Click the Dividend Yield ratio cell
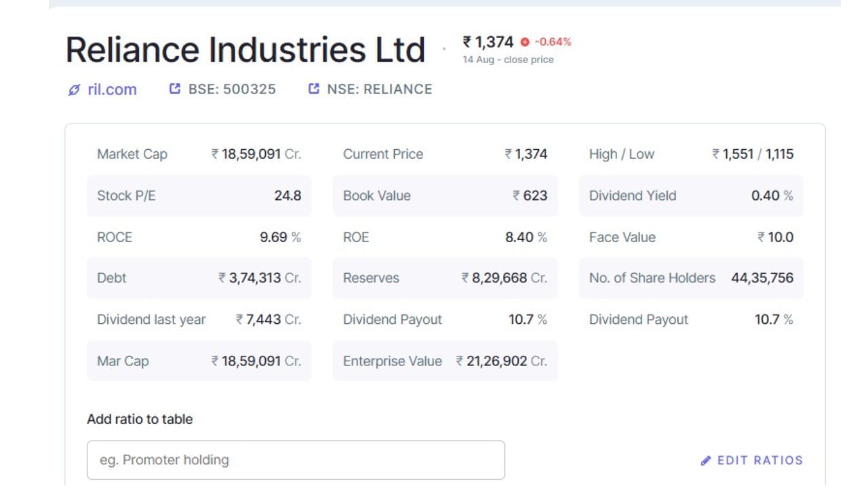Image resolution: width=868 pixels, height=488 pixels. tap(690, 196)
